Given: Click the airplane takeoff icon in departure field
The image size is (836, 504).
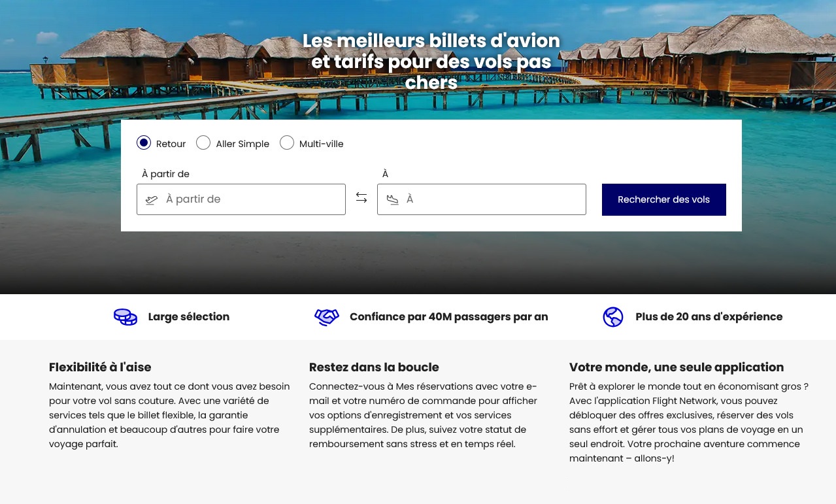Looking at the screenshot, I should point(151,199).
